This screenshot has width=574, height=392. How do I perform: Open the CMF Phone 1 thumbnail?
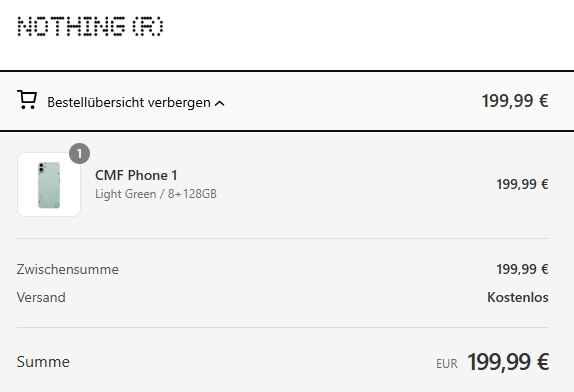coord(49,184)
